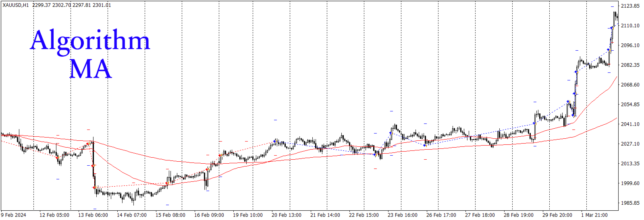
Task: Click the time label 1 Mar 21:00
Action: pyautogui.click(x=594, y=215)
